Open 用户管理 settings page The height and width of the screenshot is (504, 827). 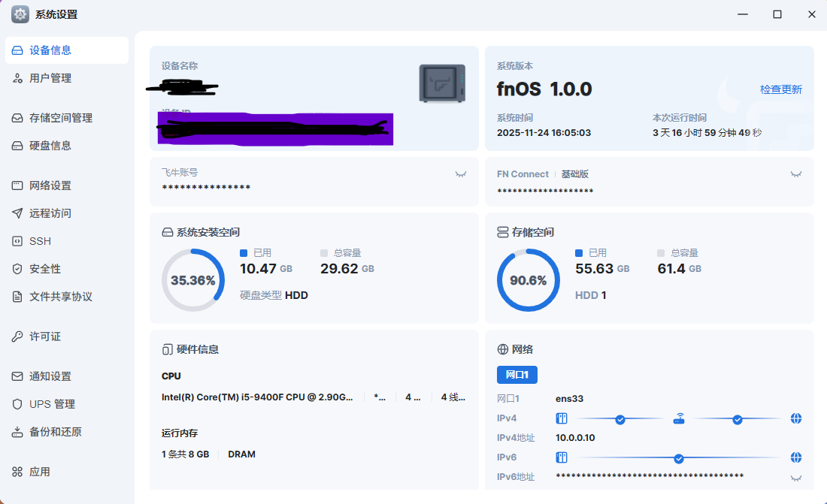67,78
